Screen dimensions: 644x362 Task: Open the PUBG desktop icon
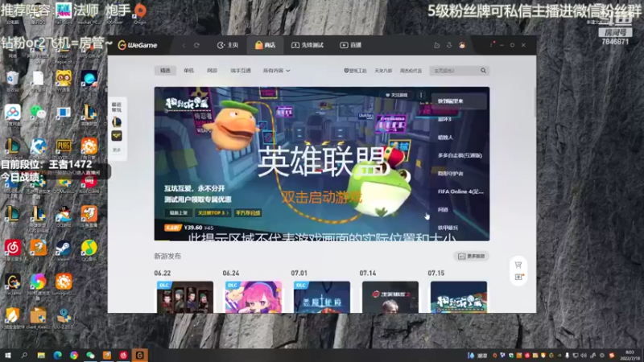(x=64, y=147)
